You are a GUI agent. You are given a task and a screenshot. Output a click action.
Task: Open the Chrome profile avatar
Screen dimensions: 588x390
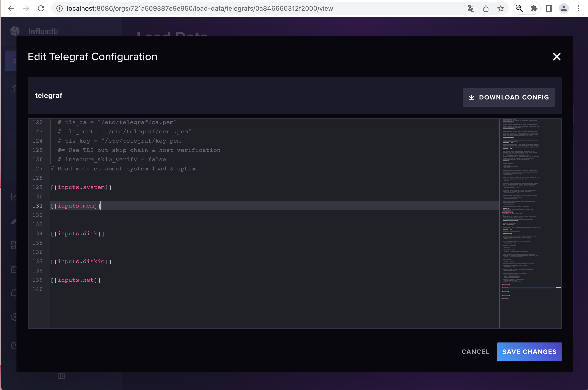pyautogui.click(x=564, y=8)
